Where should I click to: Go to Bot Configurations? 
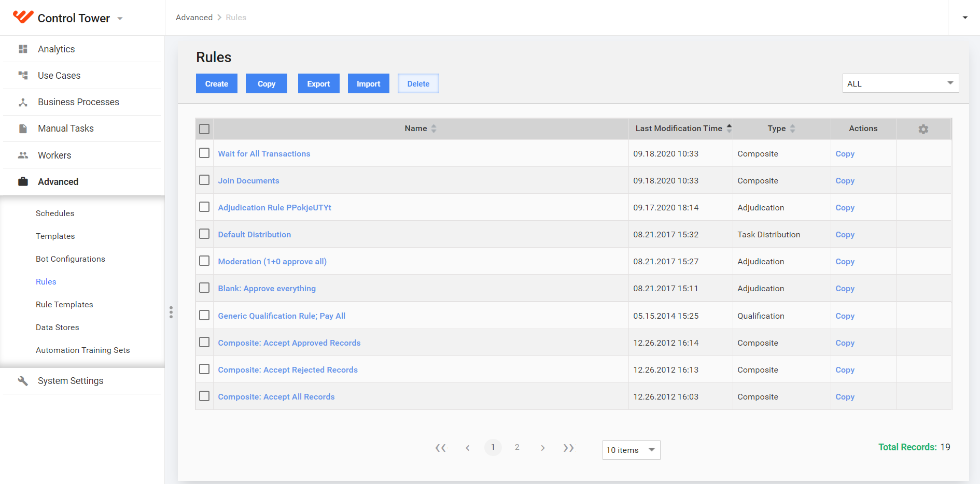[x=71, y=259]
